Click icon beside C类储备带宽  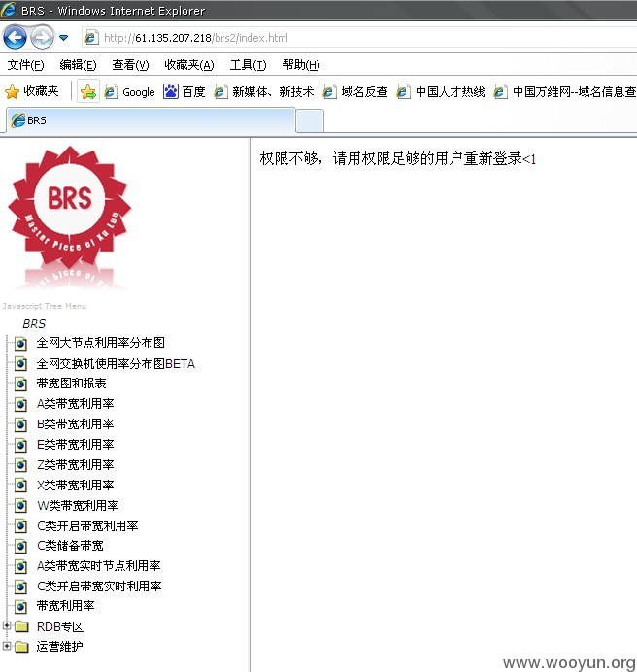click(x=20, y=547)
